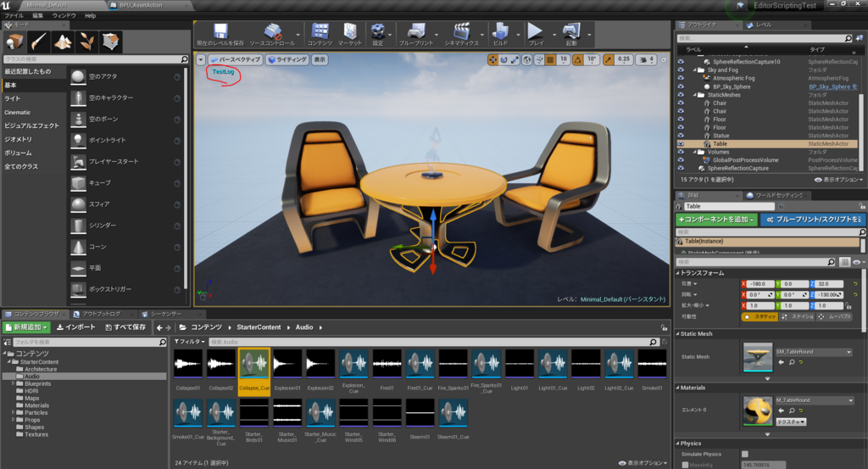Open viewport options dropdown arrow
This screenshot has height=469, width=868.
(x=201, y=60)
